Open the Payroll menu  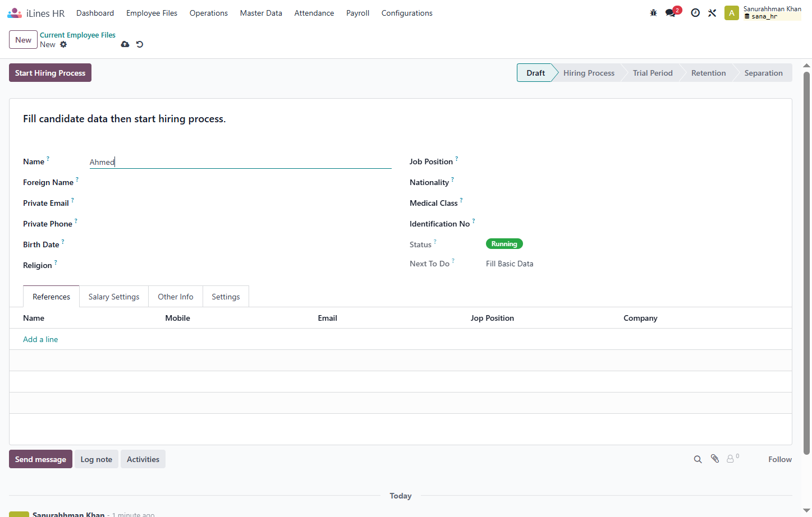tap(357, 13)
